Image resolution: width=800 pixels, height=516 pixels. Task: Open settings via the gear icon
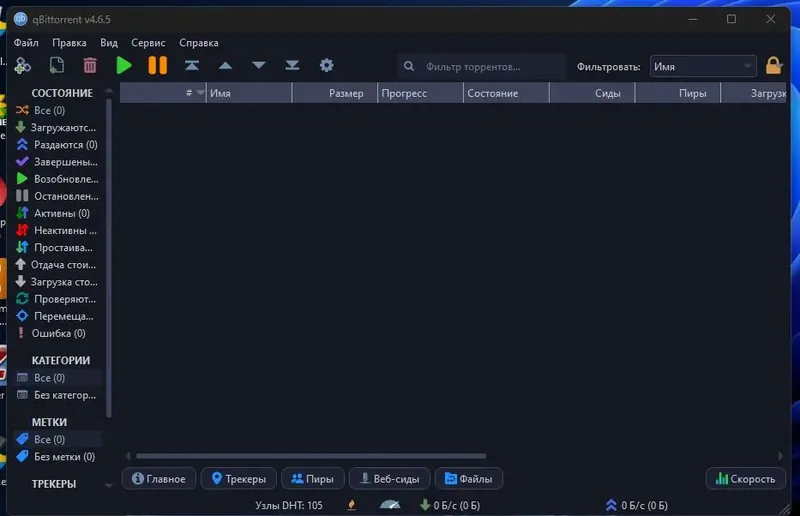pyautogui.click(x=327, y=65)
